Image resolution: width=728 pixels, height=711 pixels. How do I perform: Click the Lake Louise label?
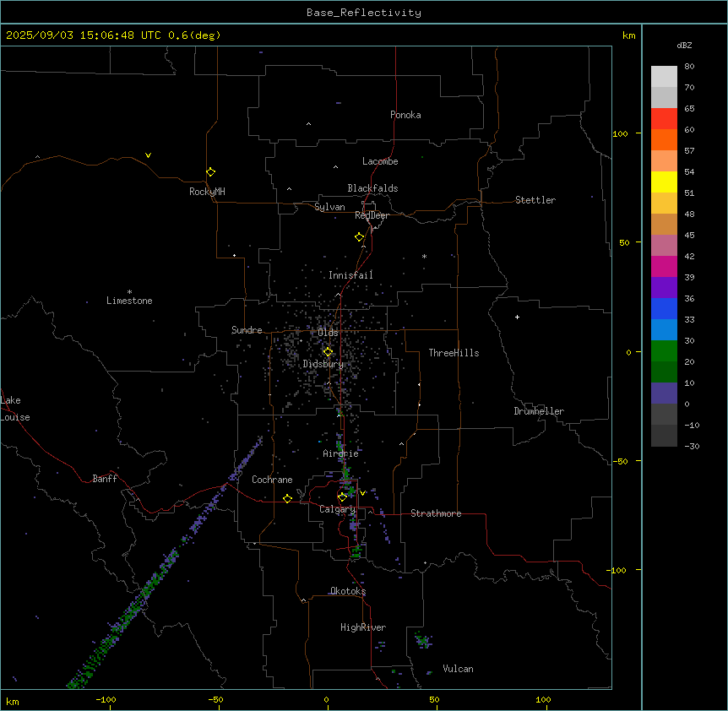(15, 409)
